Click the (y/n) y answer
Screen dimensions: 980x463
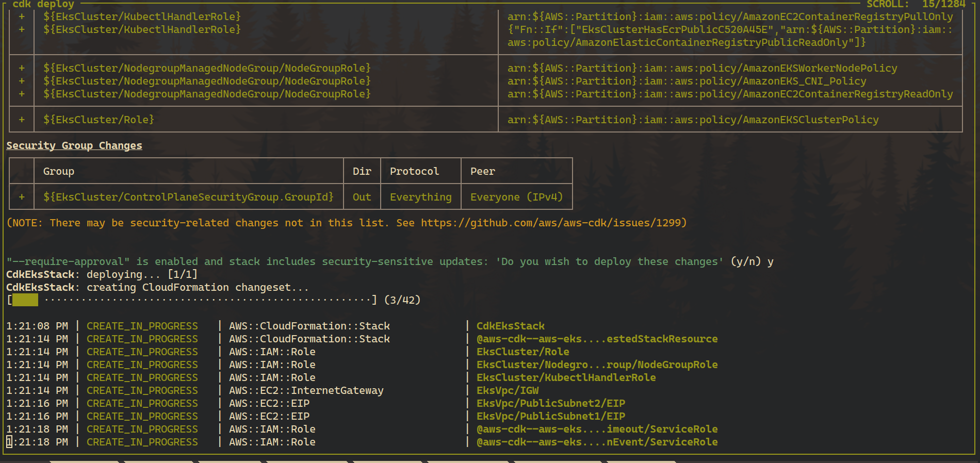point(752,261)
